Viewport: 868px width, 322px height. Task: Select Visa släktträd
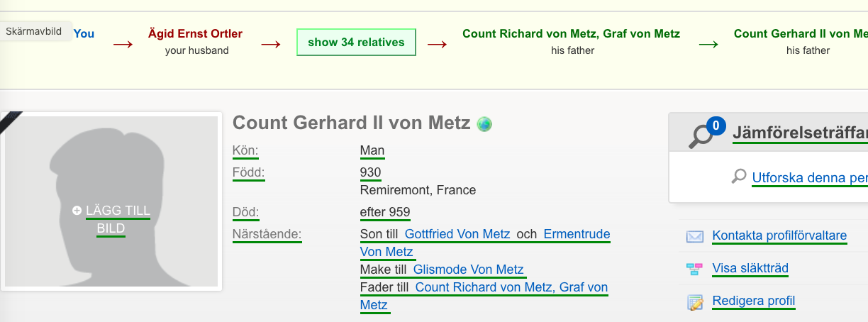click(x=750, y=269)
